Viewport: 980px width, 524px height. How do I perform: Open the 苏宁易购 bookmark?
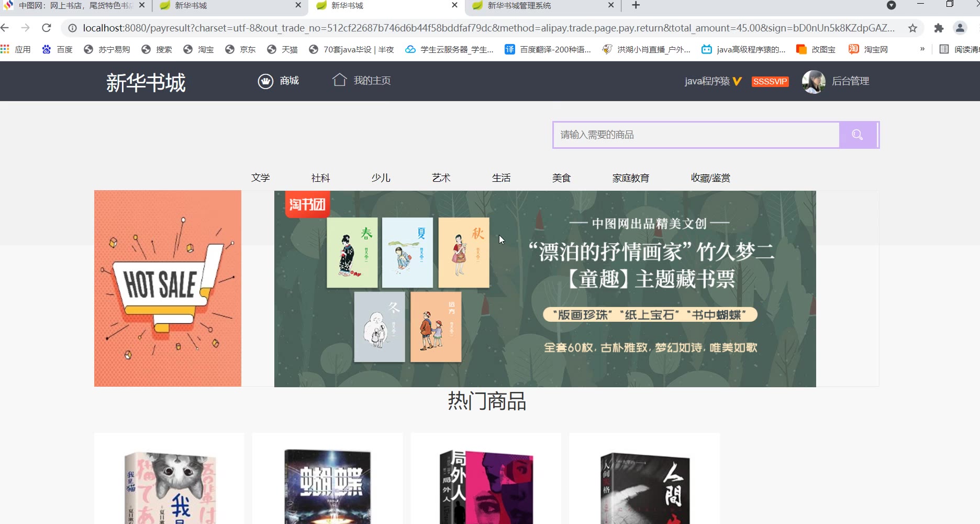tap(107, 49)
